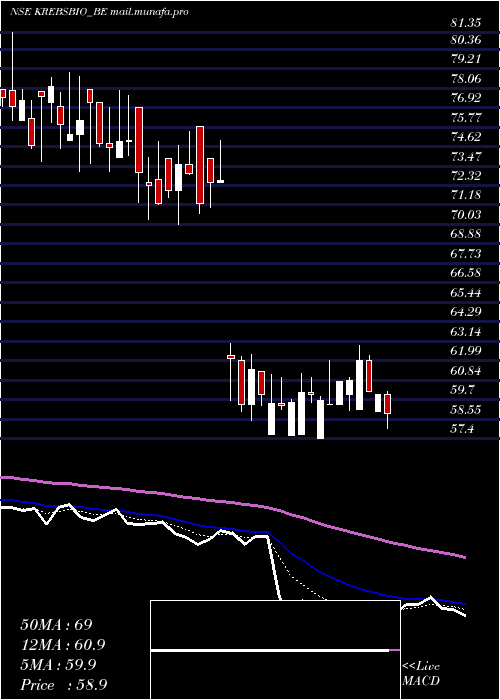500x700 pixels.
Task: Click the 61.99 price axis label
Action: [x=466, y=350]
